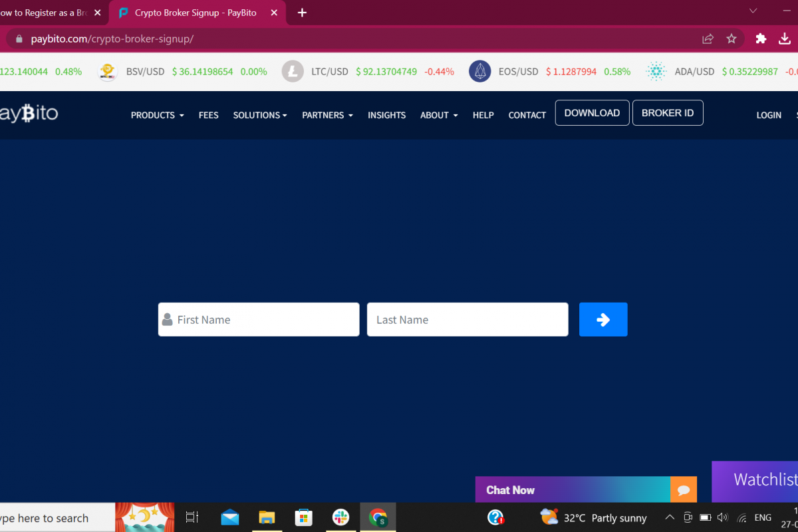Screen dimensions: 798x532
Task: Show hidden system tray icons
Action: pyautogui.click(x=670, y=517)
